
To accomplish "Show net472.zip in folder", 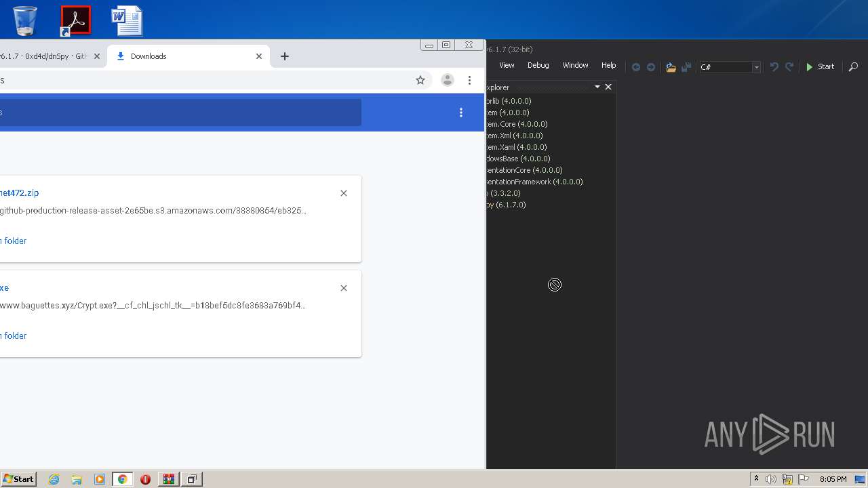I will (14, 241).
